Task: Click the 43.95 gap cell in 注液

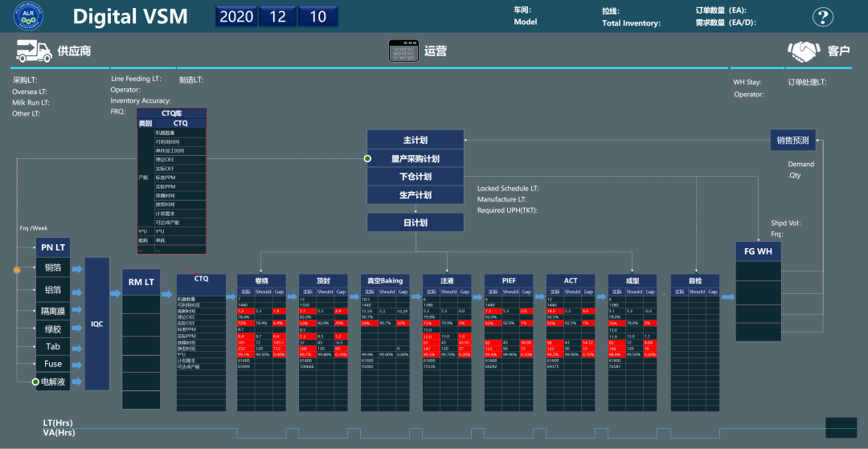Action: click(465, 343)
